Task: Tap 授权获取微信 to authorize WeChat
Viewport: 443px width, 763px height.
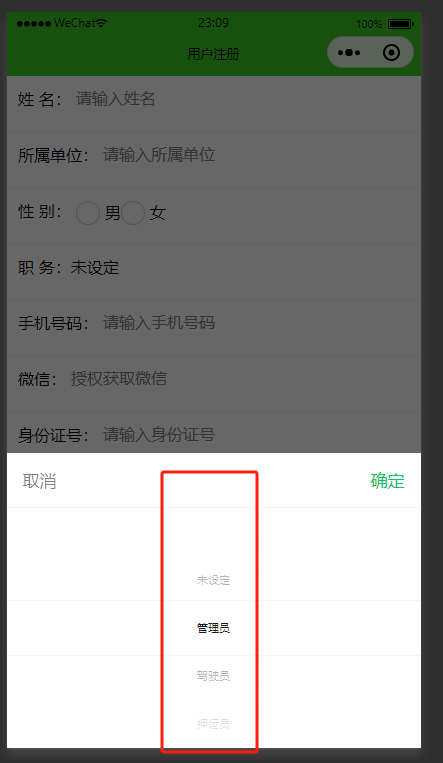Action: pos(119,379)
